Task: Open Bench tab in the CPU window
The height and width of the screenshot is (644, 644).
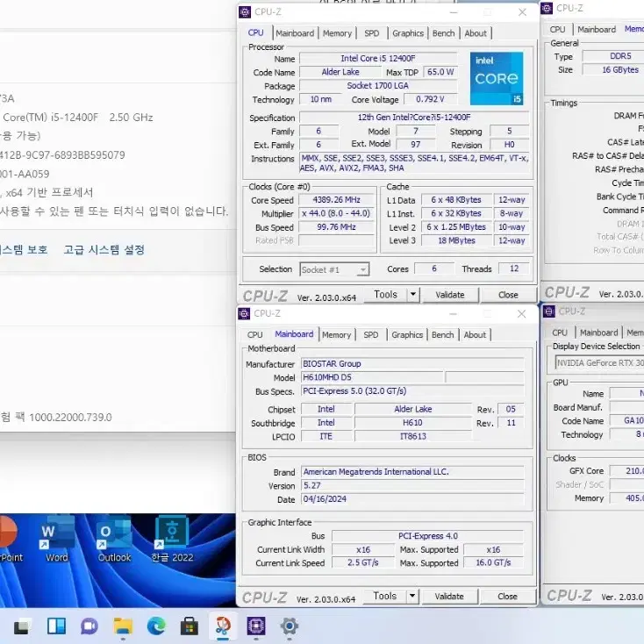Action: [444, 33]
